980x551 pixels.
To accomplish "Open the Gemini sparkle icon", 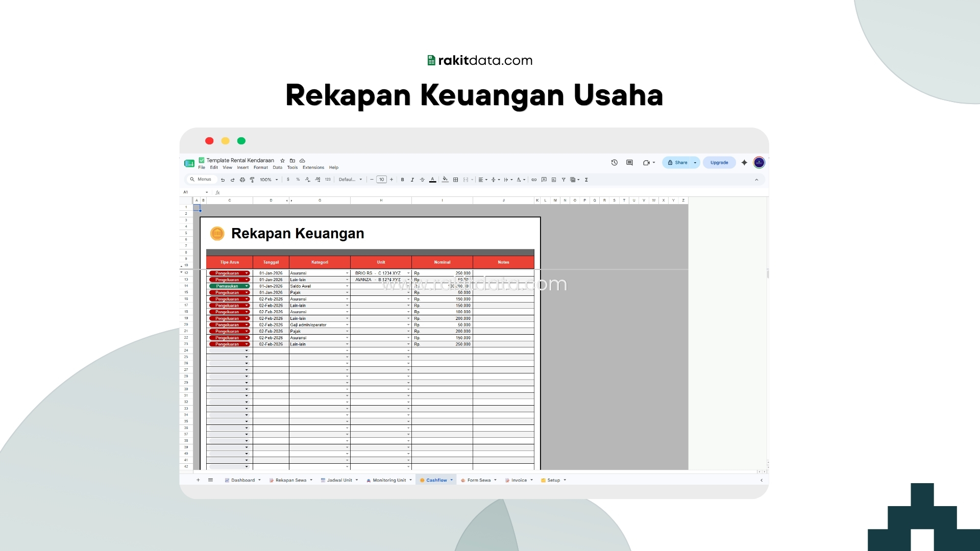I will (x=744, y=163).
